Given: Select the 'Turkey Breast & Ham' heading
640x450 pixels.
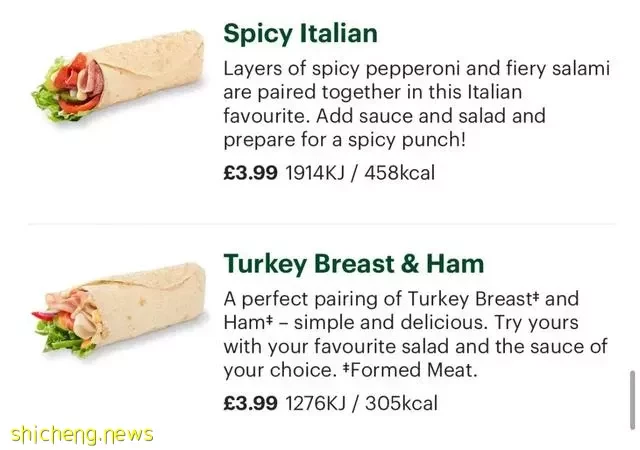Looking at the screenshot, I should [354, 264].
